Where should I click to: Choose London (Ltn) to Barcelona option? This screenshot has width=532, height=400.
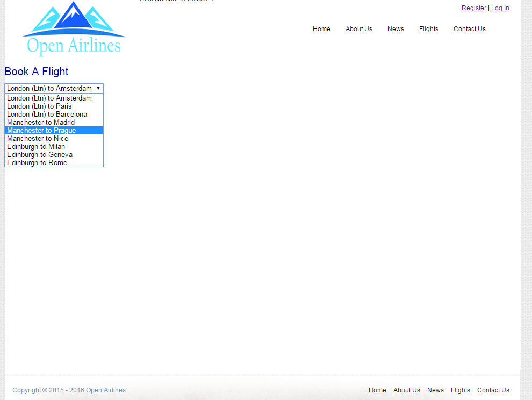54,115
